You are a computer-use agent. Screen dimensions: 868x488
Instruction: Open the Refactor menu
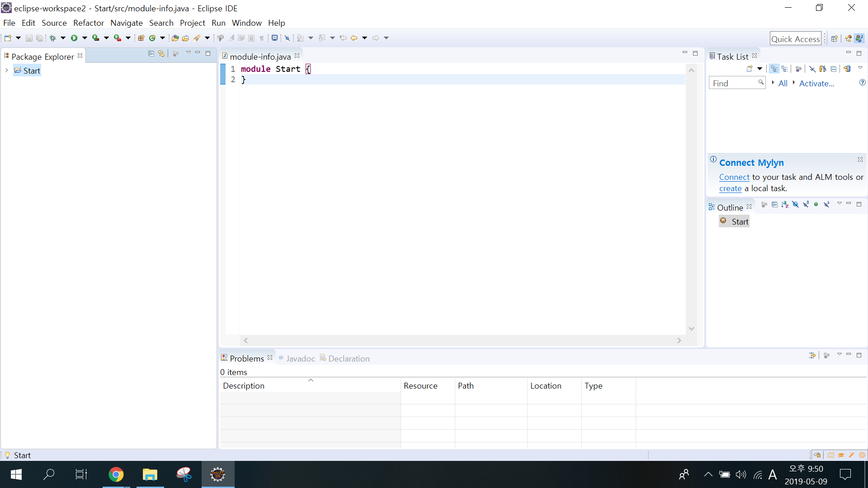88,23
